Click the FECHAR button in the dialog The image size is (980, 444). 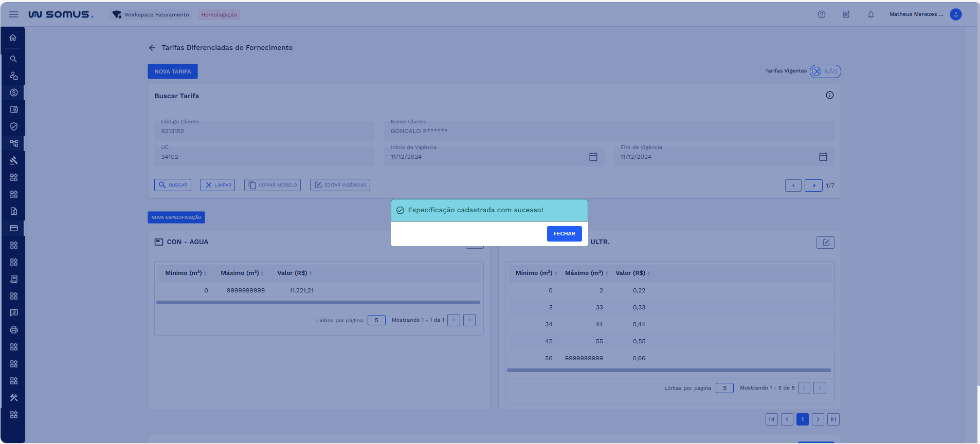564,234
